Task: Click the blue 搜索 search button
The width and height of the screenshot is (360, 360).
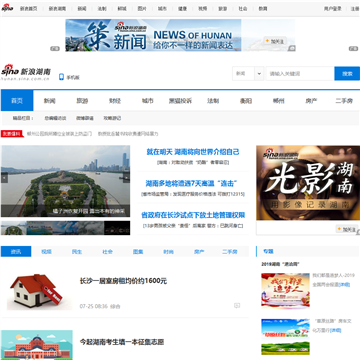Action: 347,74
